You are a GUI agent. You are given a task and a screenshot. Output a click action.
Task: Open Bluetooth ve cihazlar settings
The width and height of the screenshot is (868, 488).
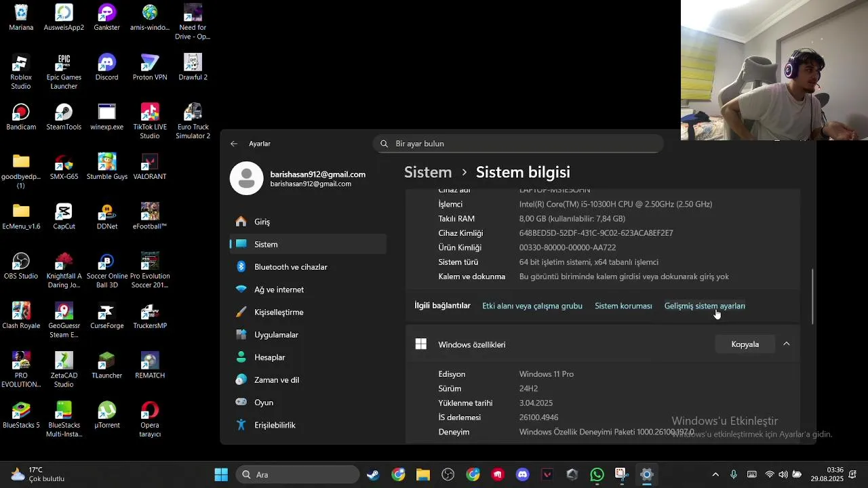click(x=308, y=267)
